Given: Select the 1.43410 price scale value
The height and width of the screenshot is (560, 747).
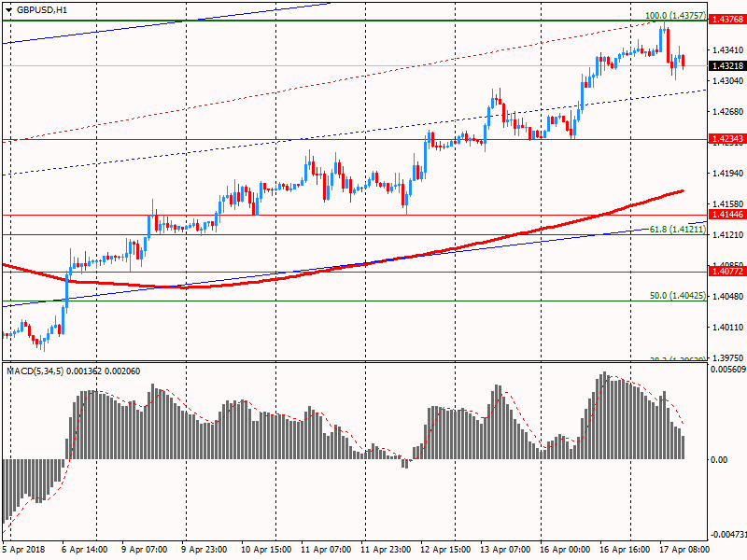Looking at the screenshot, I should pyautogui.click(x=728, y=50).
